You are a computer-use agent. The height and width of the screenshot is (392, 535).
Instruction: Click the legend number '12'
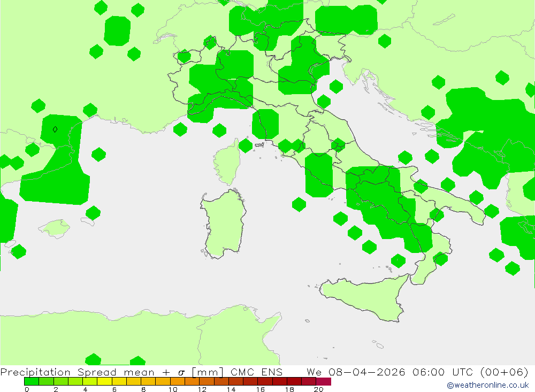coord(202,389)
